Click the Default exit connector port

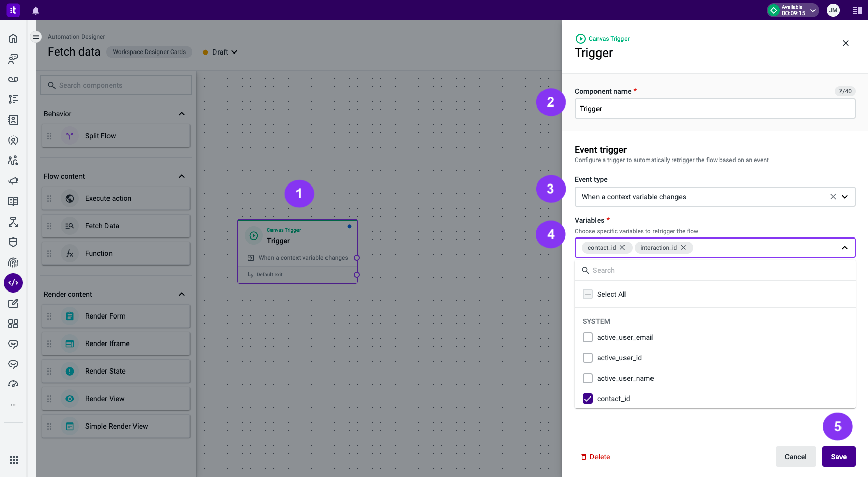[x=357, y=275]
